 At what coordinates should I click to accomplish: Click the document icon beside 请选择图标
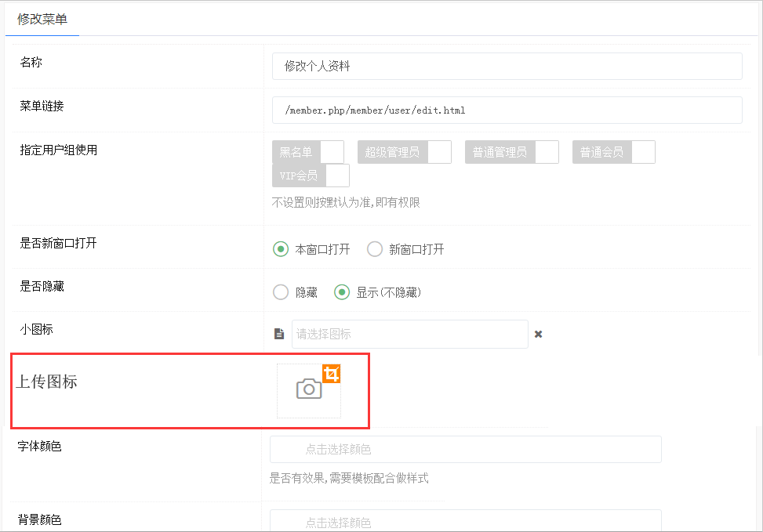279,334
